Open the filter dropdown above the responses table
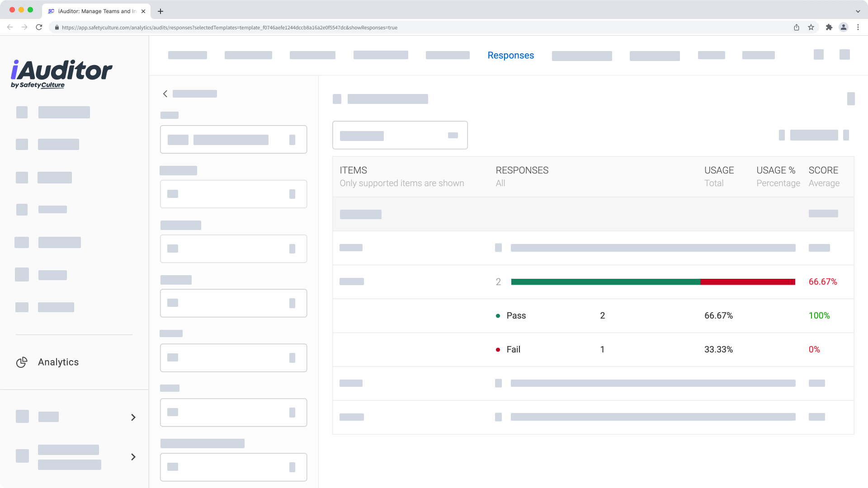Image resolution: width=868 pixels, height=488 pixels. 400,135
